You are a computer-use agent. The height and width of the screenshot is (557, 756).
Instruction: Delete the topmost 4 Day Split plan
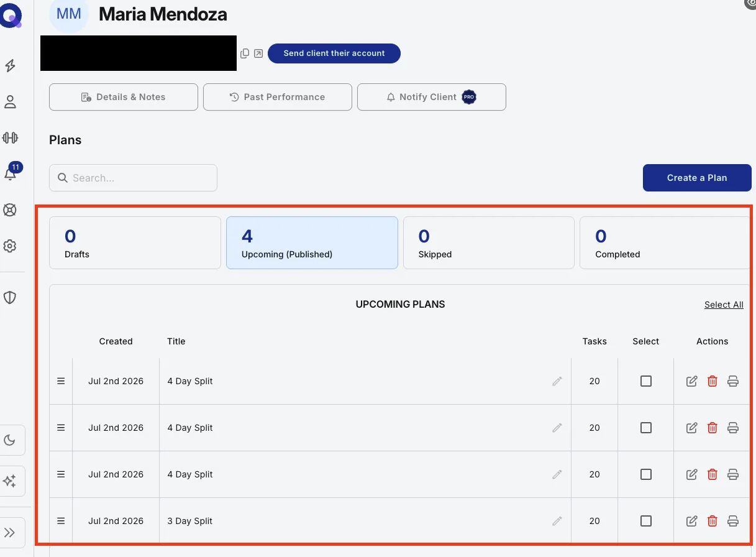[713, 381]
